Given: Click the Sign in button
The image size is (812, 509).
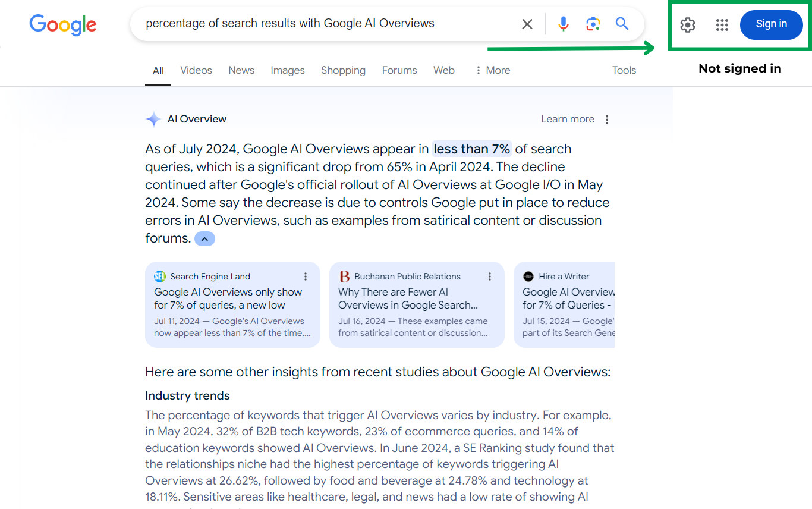Looking at the screenshot, I should click(771, 24).
